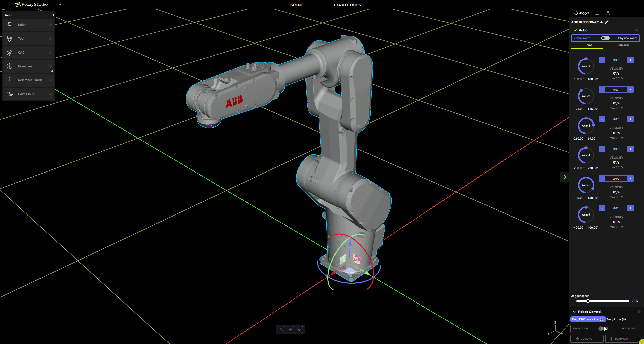Switch to the SCENE tab
Image resolution: width=644 pixels, height=344 pixels.
coord(297,5)
